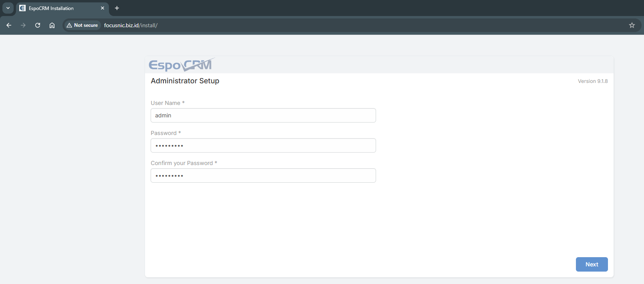Select the Confirm your Password field
Image resolution: width=644 pixels, height=284 pixels.
[263, 175]
